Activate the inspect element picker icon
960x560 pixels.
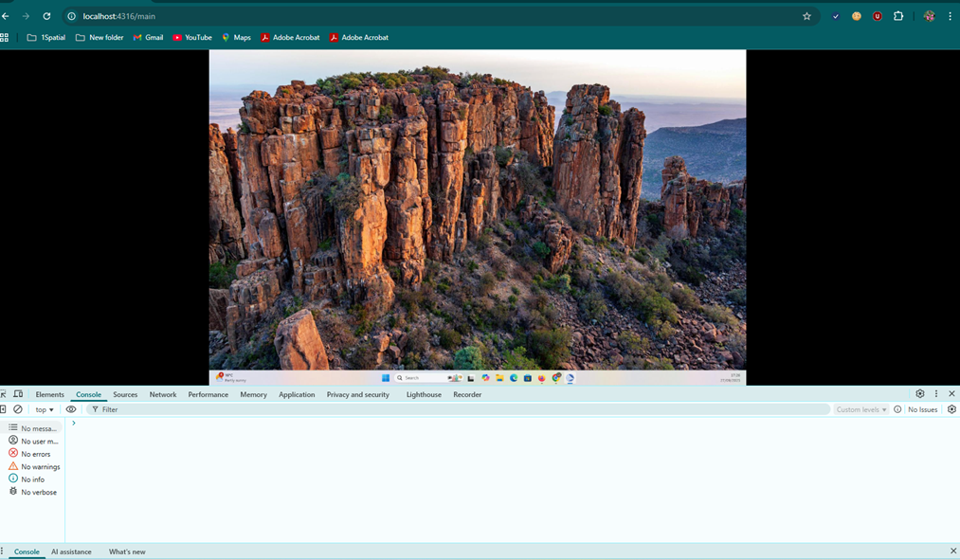(4, 394)
